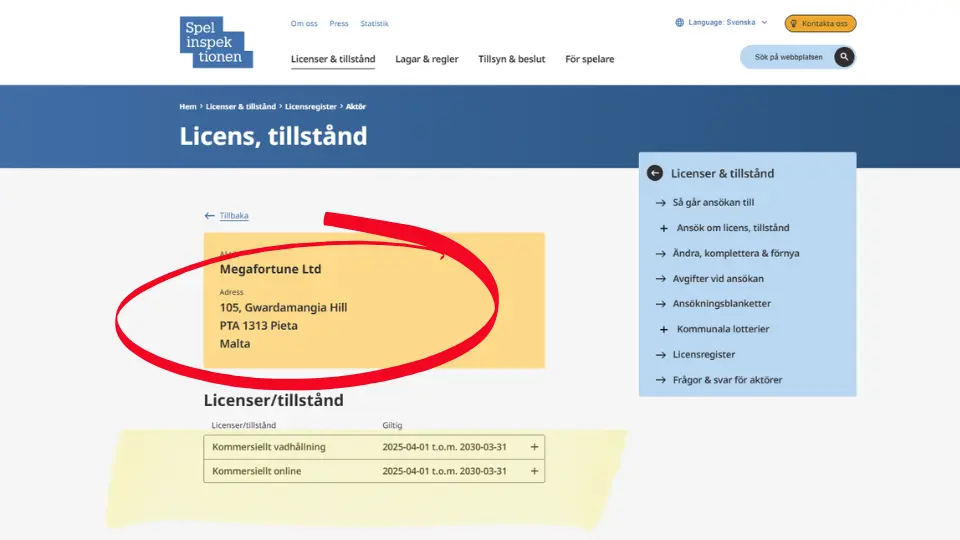This screenshot has height=540, width=960.
Task: Click Kommersiellt online license name
Action: [x=257, y=471]
